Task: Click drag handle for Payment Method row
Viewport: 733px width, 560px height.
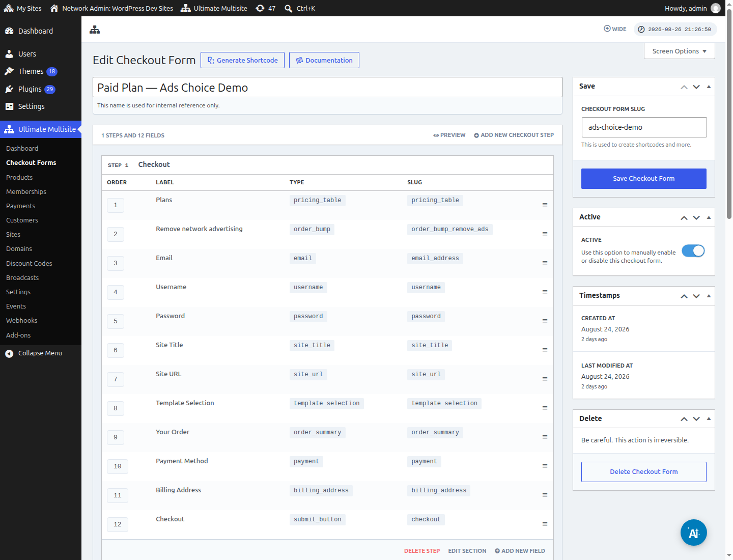Action: (x=545, y=466)
